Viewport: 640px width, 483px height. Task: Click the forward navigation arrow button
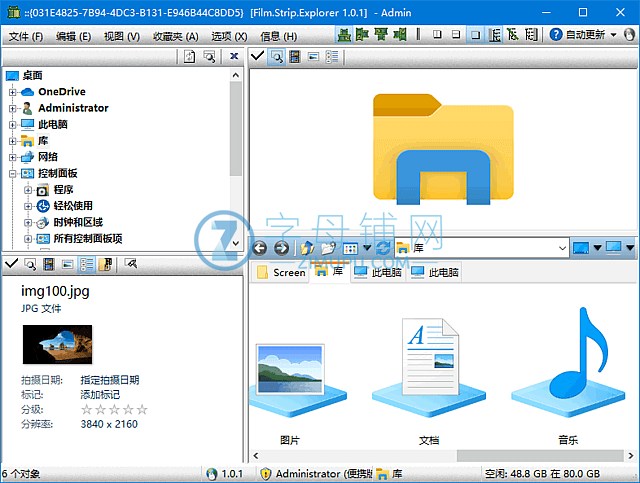pyautogui.click(x=281, y=248)
